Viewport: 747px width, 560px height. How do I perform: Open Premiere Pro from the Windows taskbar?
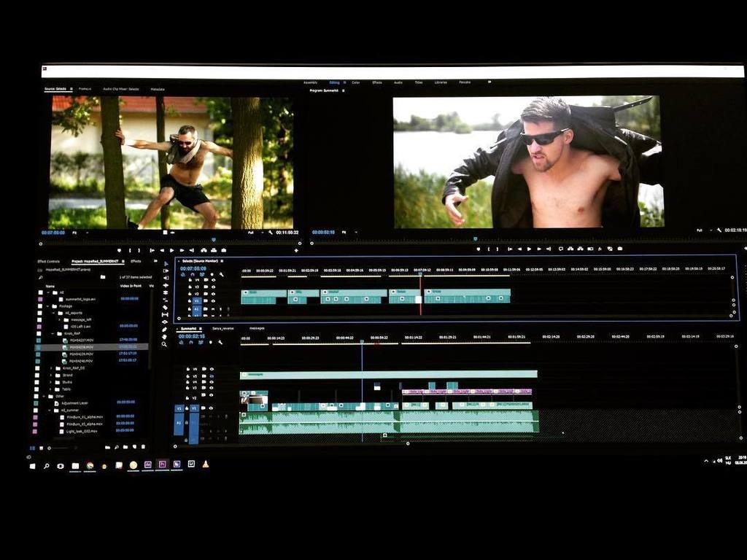(x=162, y=464)
